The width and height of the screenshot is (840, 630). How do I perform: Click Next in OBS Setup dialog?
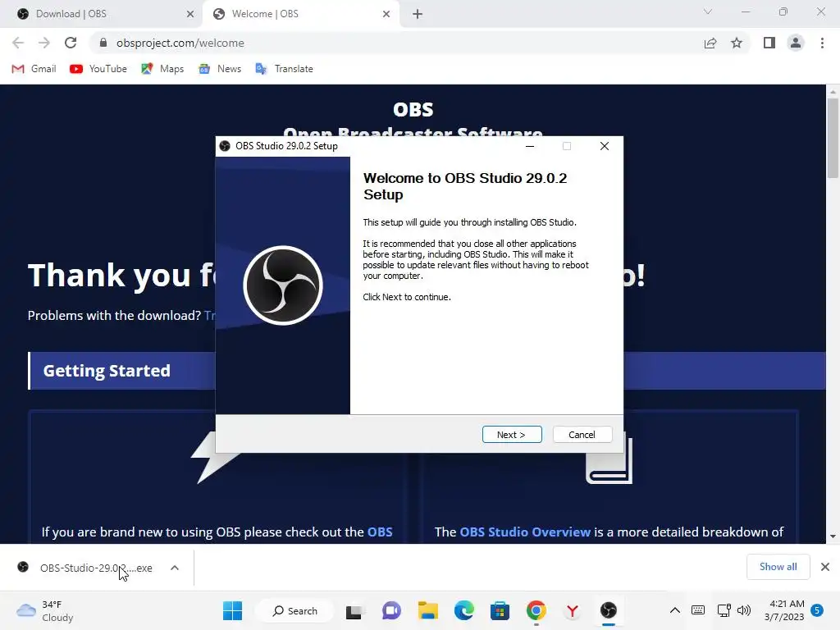[512, 435]
